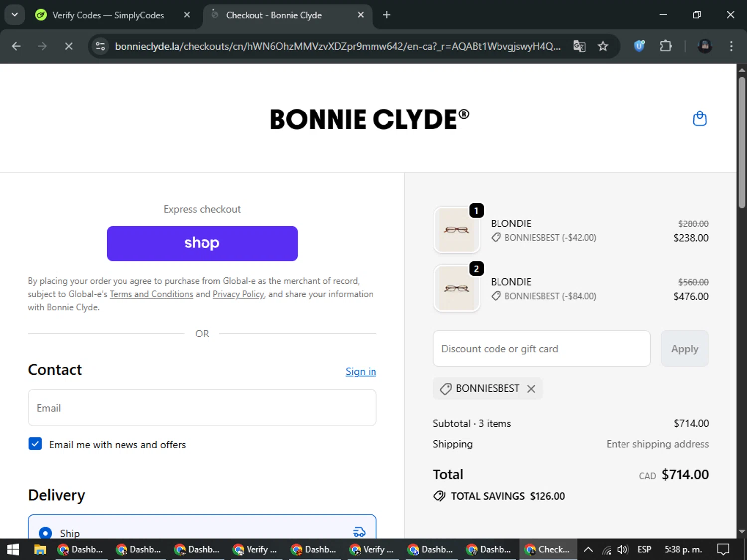Click the $476.00 item price

click(691, 296)
